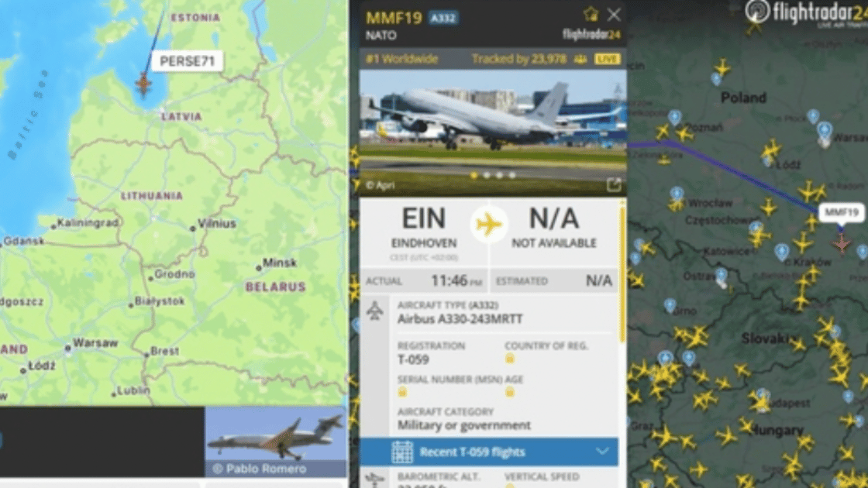Click the locked Age padlock icon
The image size is (868, 488).
509,392
